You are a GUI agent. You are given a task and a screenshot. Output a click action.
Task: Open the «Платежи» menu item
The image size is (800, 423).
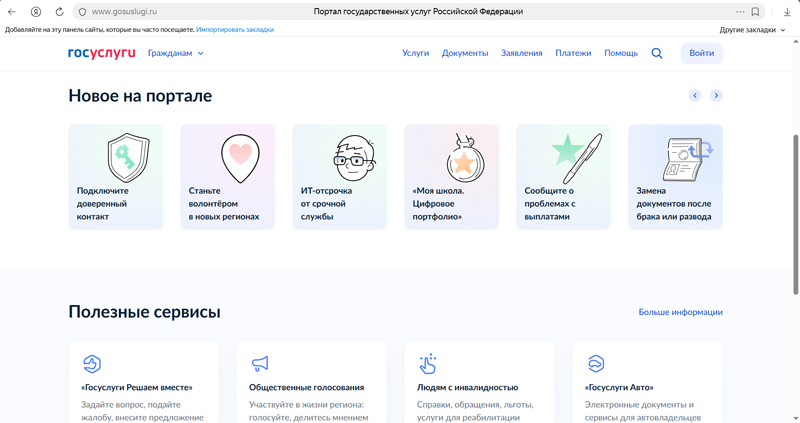(573, 53)
